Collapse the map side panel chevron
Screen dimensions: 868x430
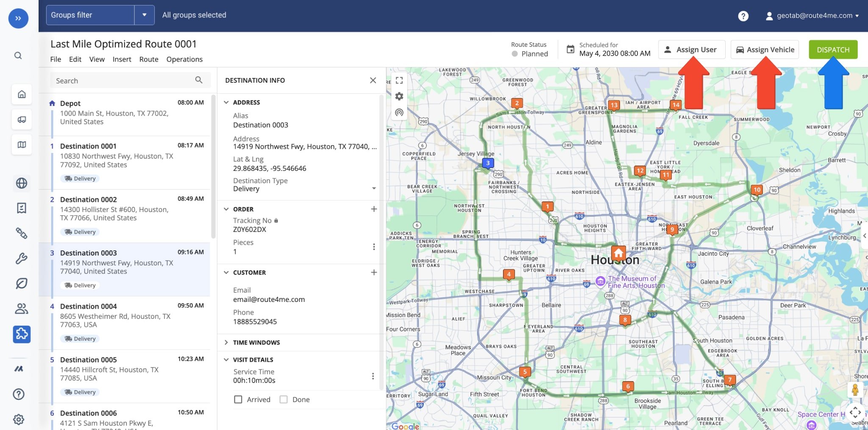tap(865, 236)
